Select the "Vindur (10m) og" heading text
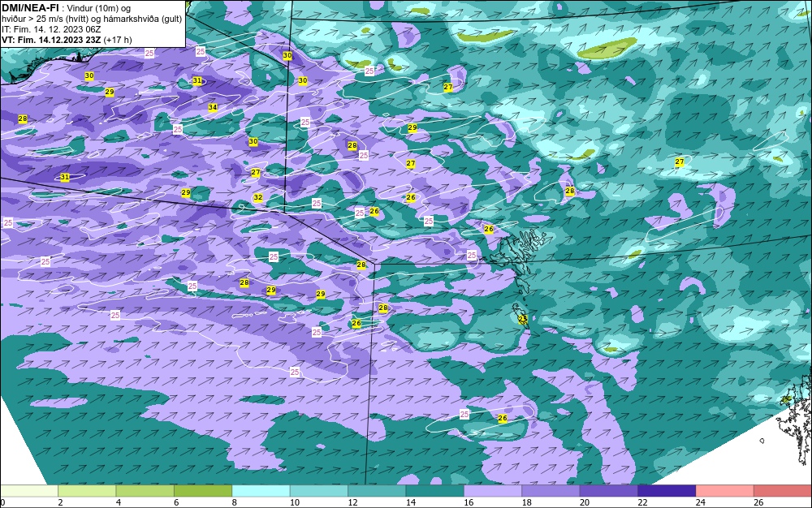 (x=99, y=8)
